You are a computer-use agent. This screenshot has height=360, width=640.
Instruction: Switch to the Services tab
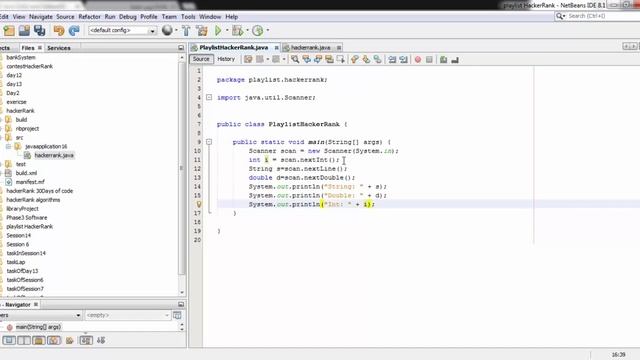59,48
